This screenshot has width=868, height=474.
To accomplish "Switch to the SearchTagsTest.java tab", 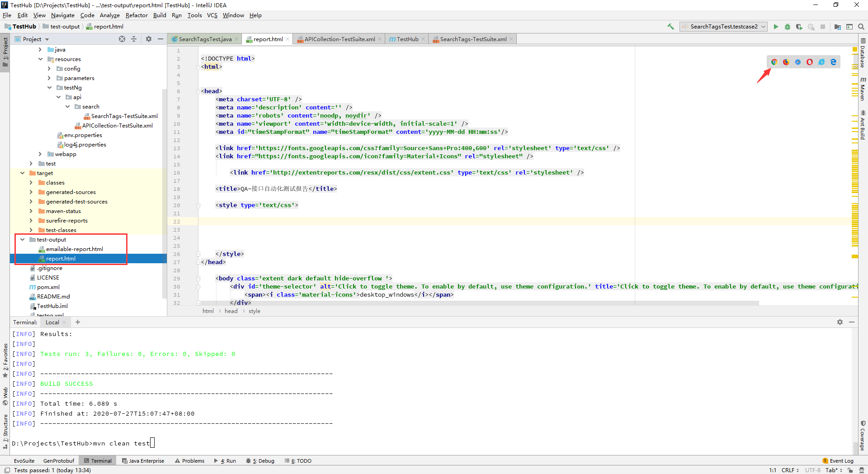I will pos(205,39).
